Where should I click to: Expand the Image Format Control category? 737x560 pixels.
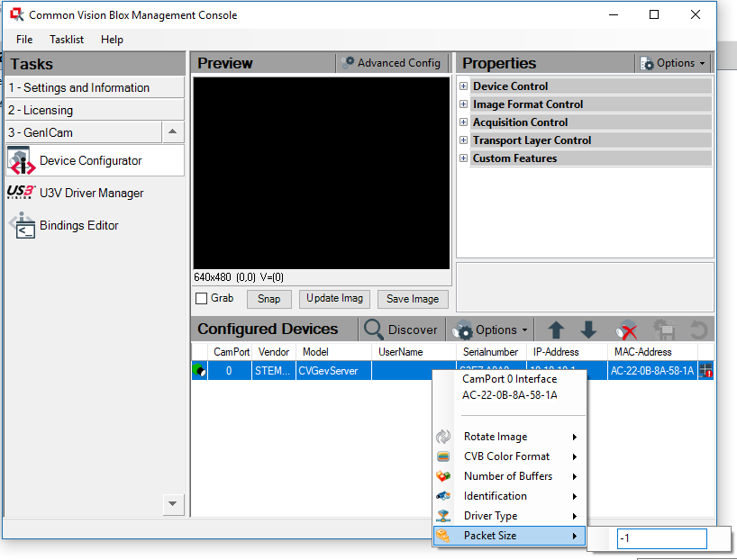463,104
